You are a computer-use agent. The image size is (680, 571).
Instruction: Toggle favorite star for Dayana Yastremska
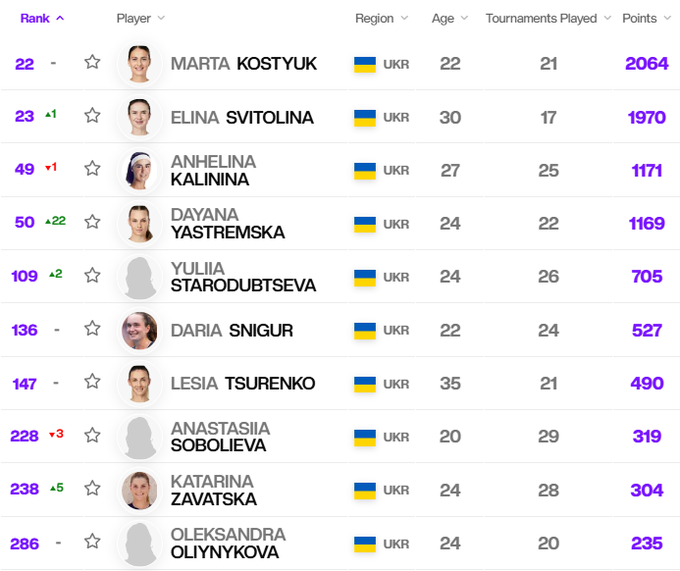(92, 222)
